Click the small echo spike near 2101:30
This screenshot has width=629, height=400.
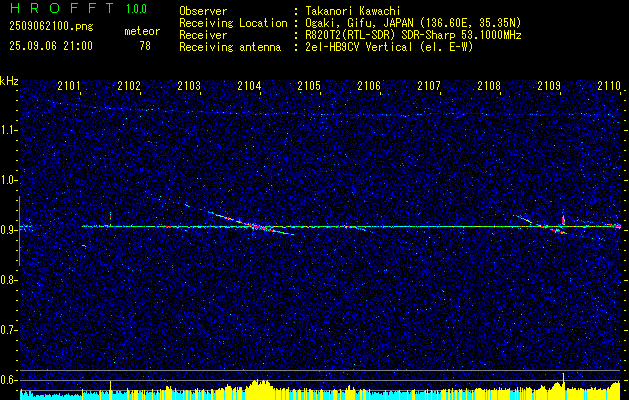click(x=110, y=219)
